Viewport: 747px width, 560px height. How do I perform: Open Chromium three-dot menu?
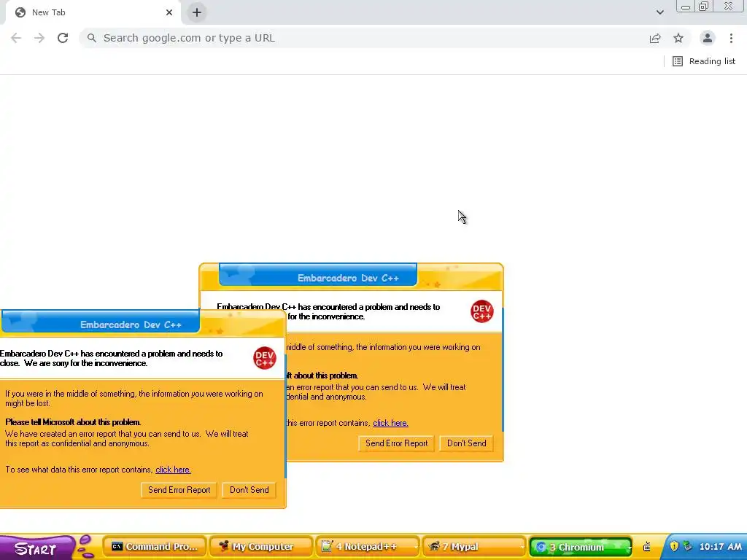tap(731, 38)
